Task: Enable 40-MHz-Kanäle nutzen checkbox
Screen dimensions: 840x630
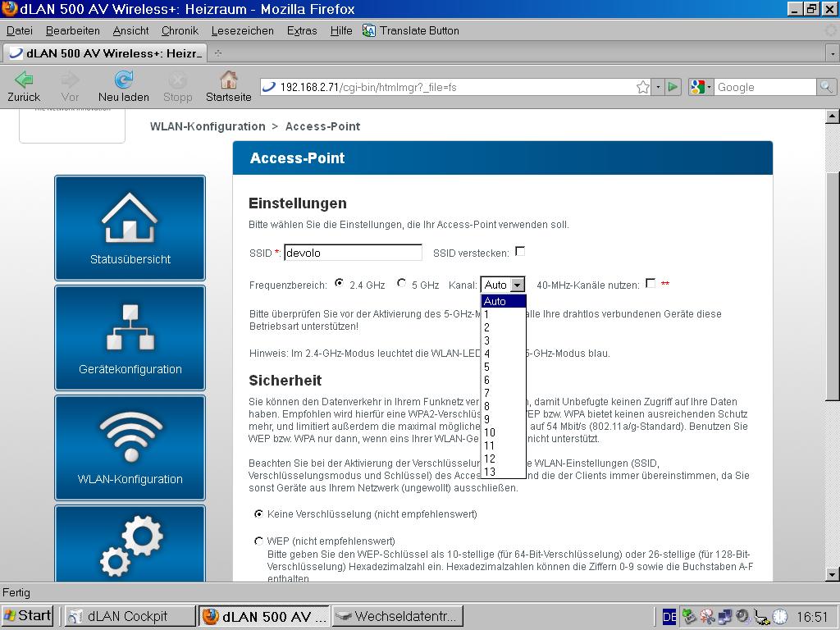Action: 651,283
